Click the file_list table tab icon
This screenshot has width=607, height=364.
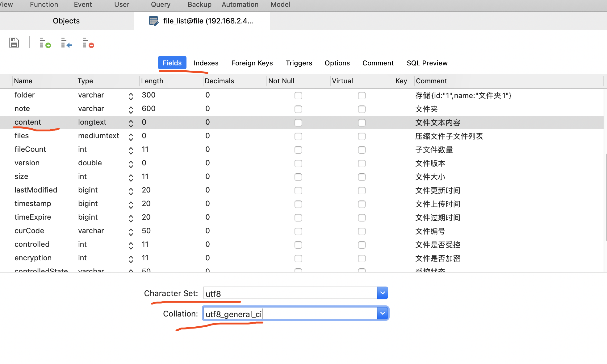coord(153,21)
